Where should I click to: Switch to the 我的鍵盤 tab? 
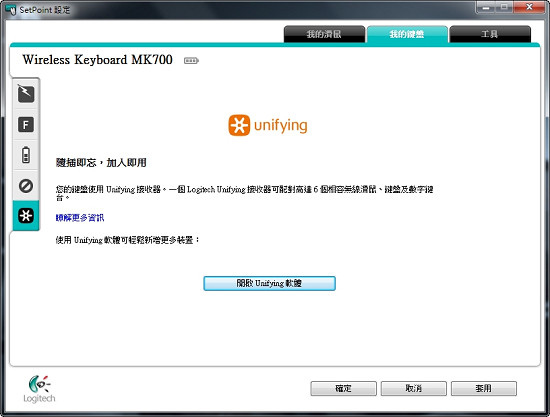click(x=407, y=34)
